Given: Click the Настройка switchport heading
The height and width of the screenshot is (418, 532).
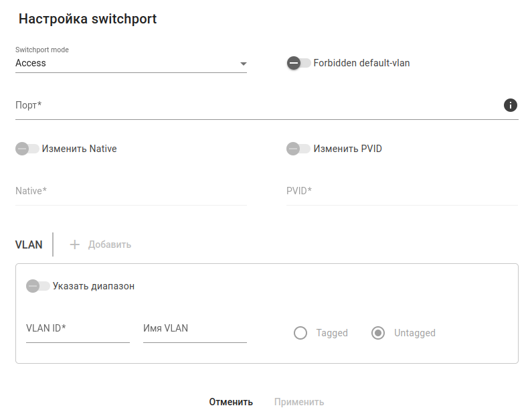Looking at the screenshot, I should click(88, 19).
